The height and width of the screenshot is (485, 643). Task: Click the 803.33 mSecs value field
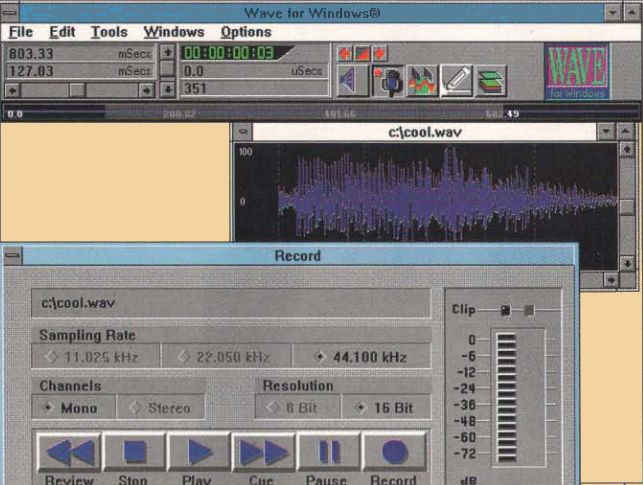pyautogui.click(x=81, y=53)
